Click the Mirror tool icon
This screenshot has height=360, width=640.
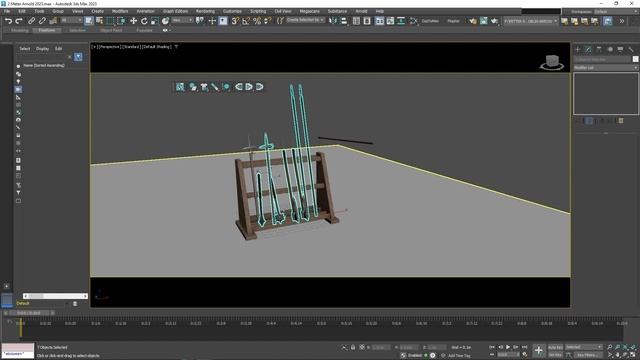333,21
